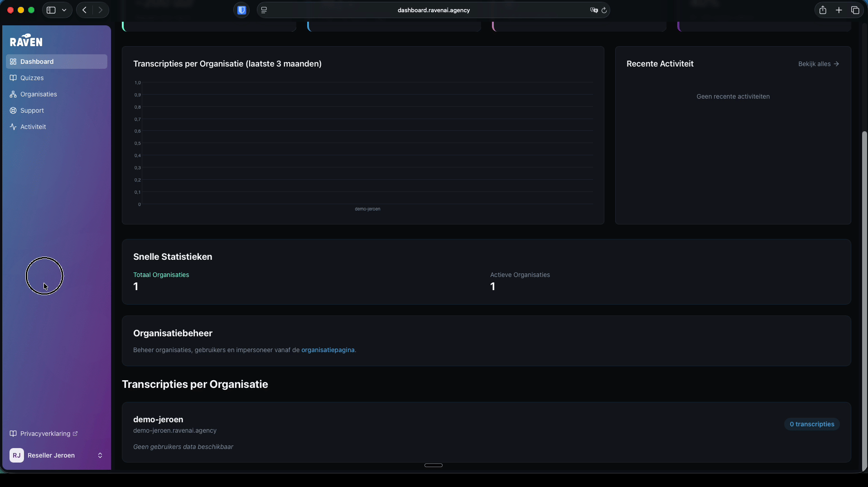
Task: Reload the page with refresh icon
Action: tap(604, 10)
